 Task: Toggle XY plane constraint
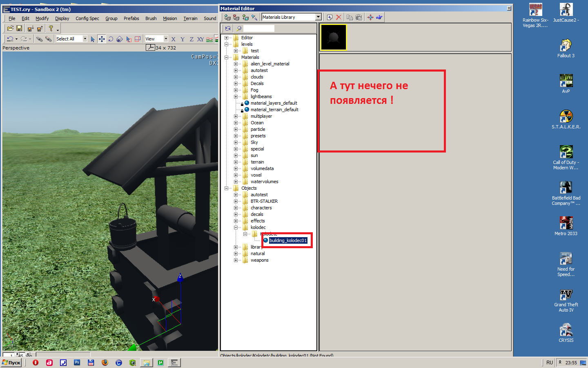200,39
